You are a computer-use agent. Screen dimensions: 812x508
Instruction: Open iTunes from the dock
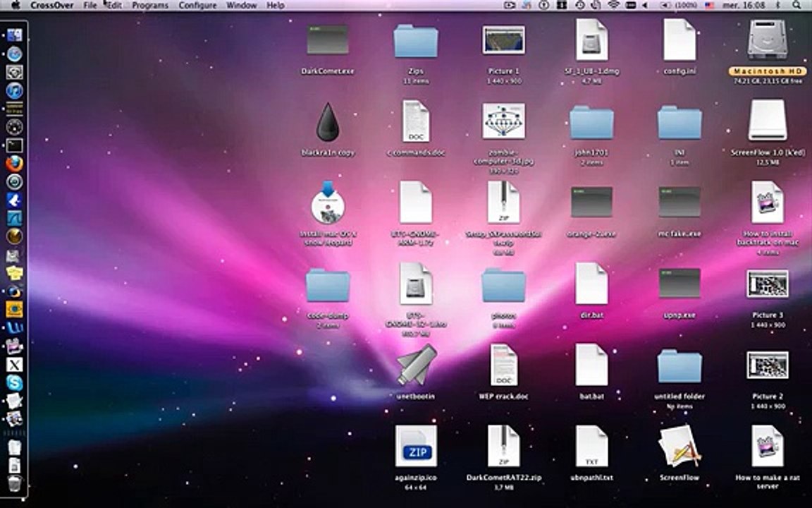[x=15, y=91]
